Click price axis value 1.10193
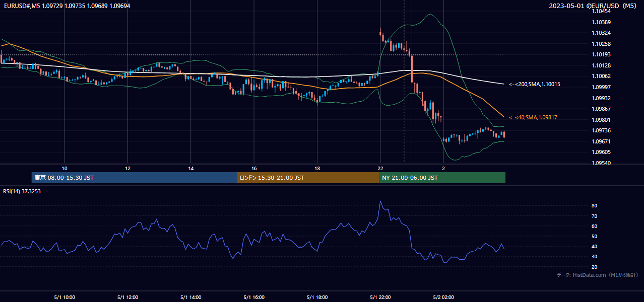Image resolution: width=644 pixels, height=302 pixels. point(601,54)
